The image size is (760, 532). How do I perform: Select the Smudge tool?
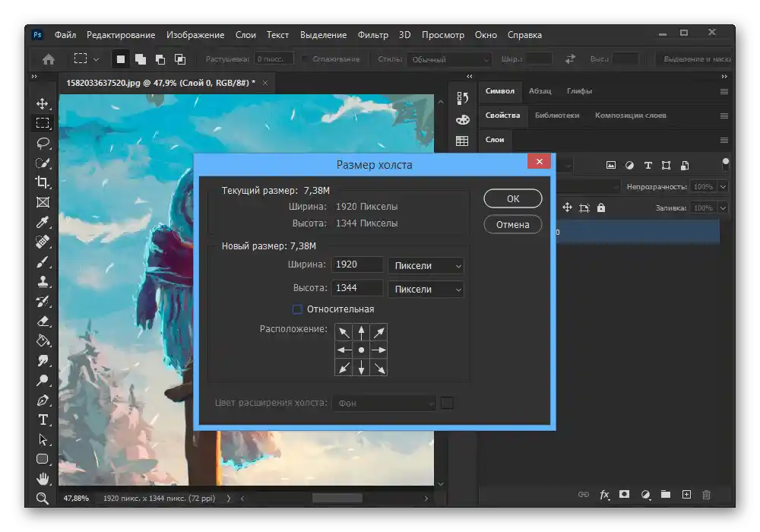(x=43, y=360)
